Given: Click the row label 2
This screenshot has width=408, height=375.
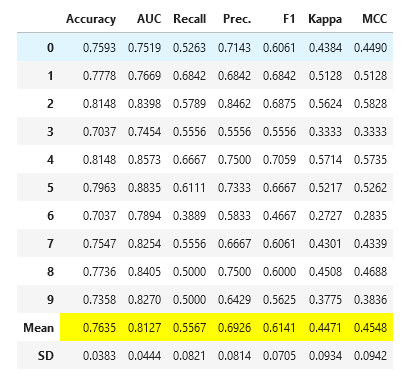Looking at the screenshot, I should (50, 104).
